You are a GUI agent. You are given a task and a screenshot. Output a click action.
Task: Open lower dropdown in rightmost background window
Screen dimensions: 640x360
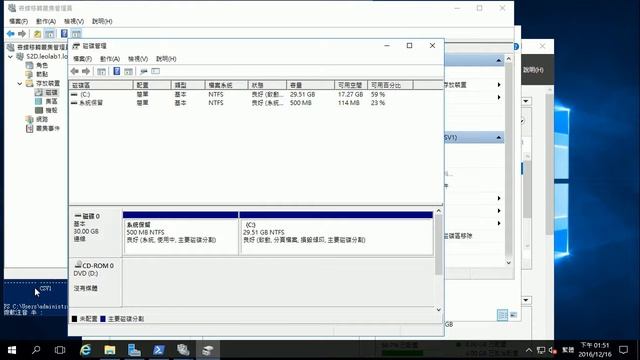point(526,300)
